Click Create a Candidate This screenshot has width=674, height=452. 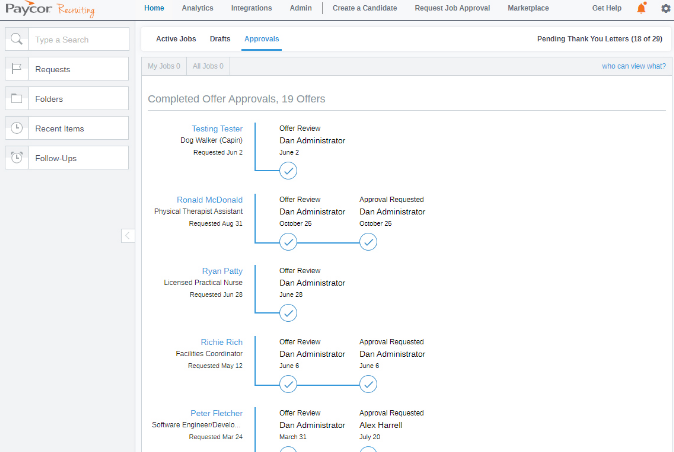pos(365,8)
